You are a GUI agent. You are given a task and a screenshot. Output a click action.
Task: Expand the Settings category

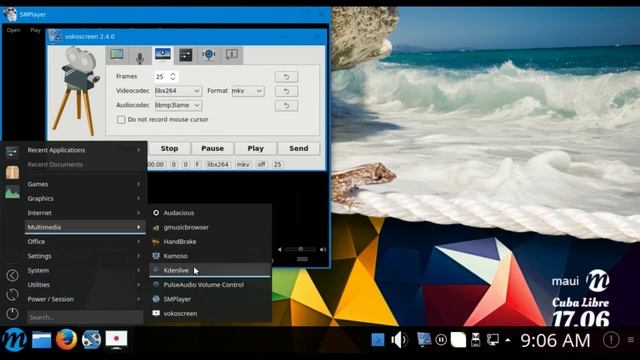pyautogui.click(x=84, y=256)
